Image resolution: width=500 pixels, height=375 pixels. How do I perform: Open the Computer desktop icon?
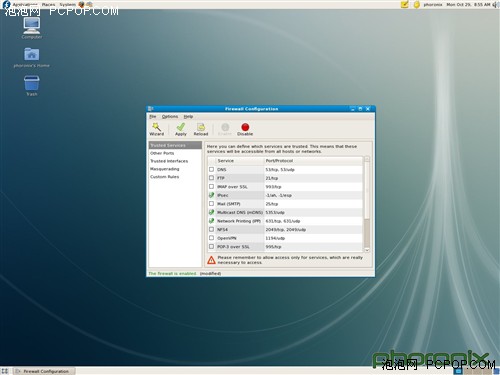(32, 28)
